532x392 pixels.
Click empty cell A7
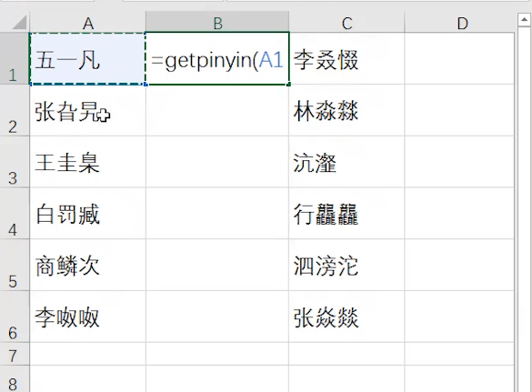(x=88, y=354)
